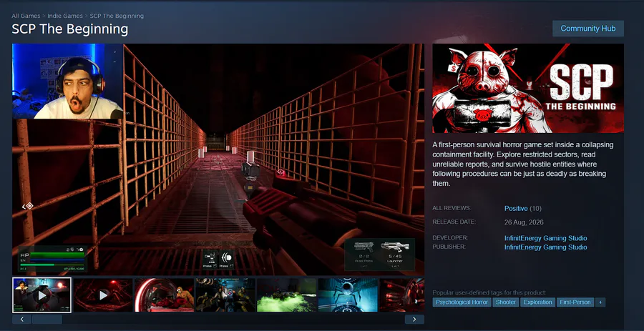View third thumbnail with red circular tunnel

coord(165,295)
